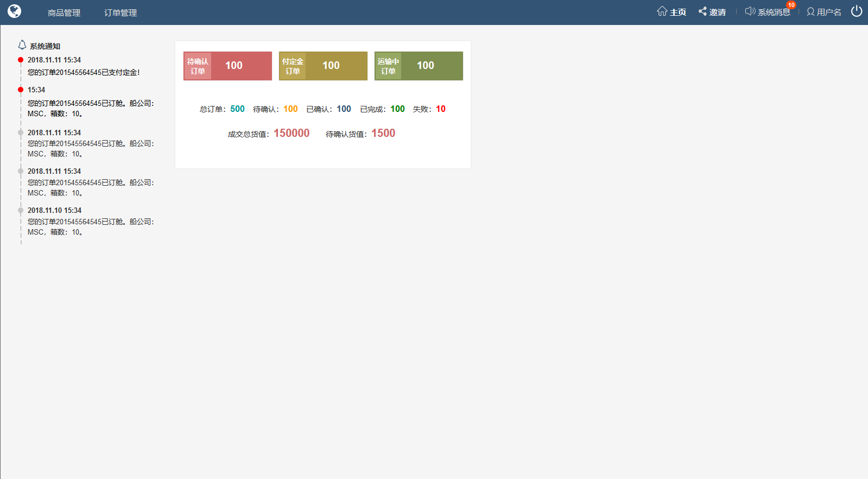The image size is (868, 479).
Task: Click the power logout icon
Action: pyautogui.click(x=857, y=11)
